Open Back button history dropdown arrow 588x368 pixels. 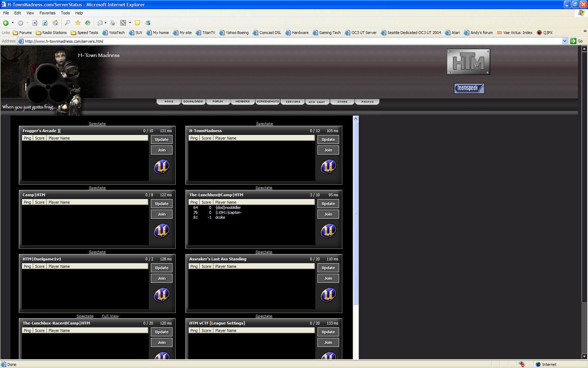[x=13, y=23]
